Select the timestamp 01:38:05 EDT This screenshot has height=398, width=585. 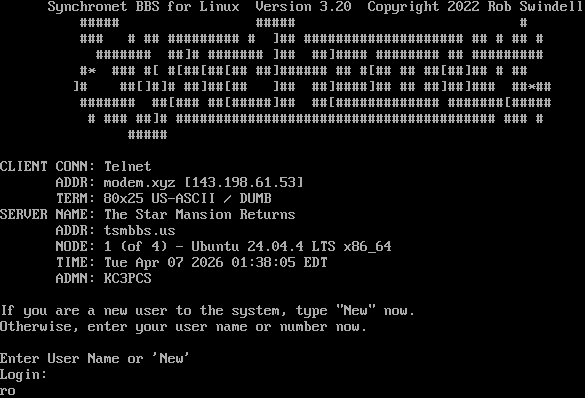pyautogui.click(x=279, y=262)
